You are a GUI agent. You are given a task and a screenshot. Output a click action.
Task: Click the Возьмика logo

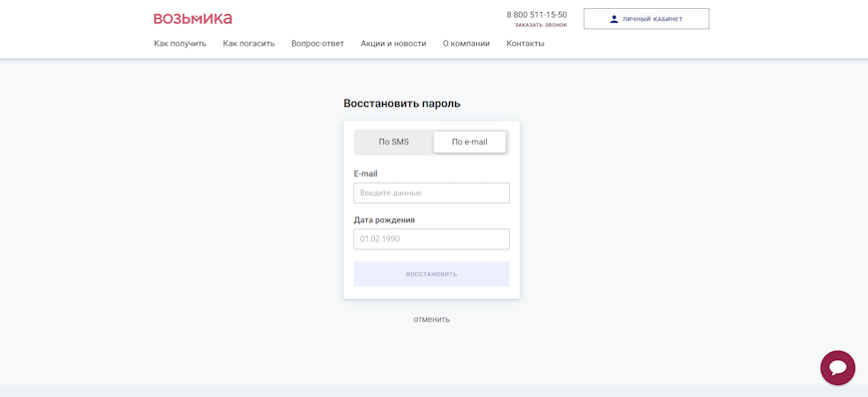tap(193, 19)
